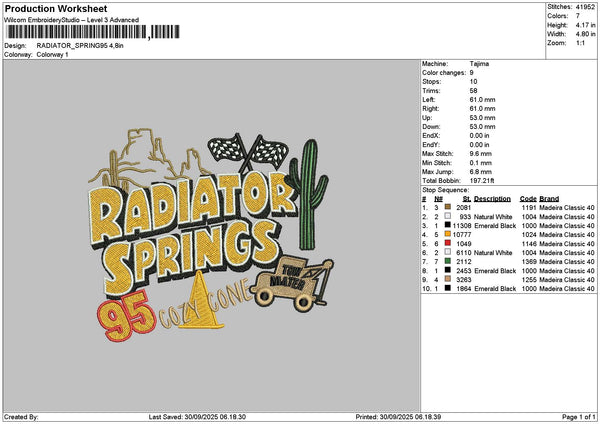Click the barcode under the worksheet title
Viewport: 600px width, 424px height.
(x=93, y=32)
